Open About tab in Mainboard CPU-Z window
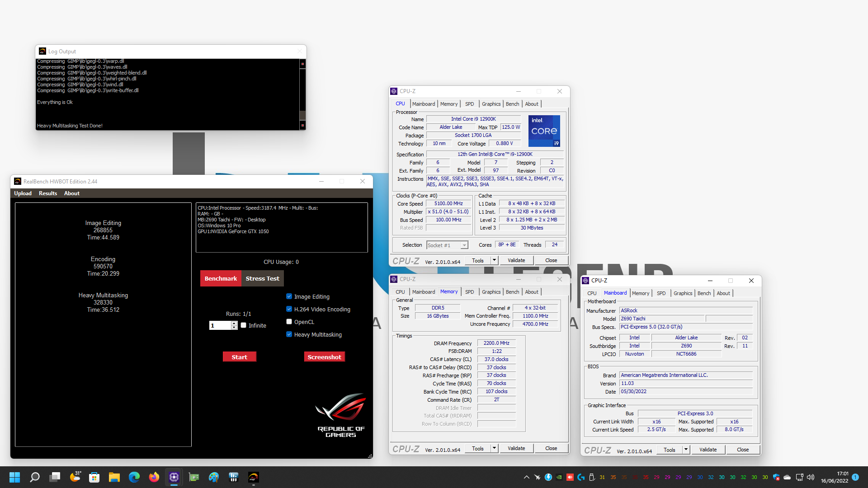868x488 pixels. (x=723, y=293)
